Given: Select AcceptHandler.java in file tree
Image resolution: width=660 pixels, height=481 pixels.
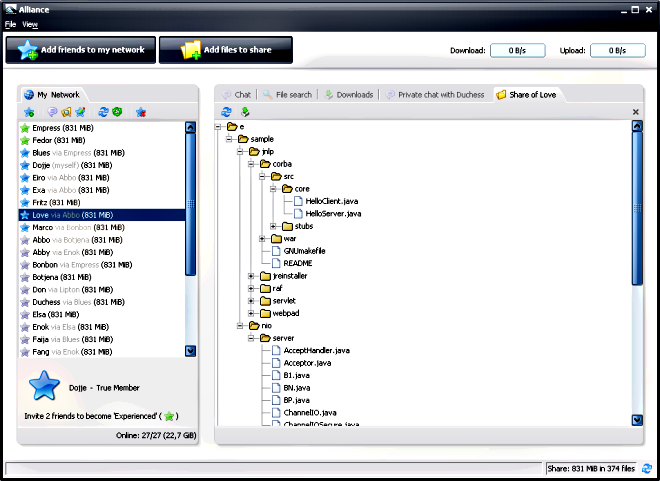Looking at the screenshot, I should (317, 351).
